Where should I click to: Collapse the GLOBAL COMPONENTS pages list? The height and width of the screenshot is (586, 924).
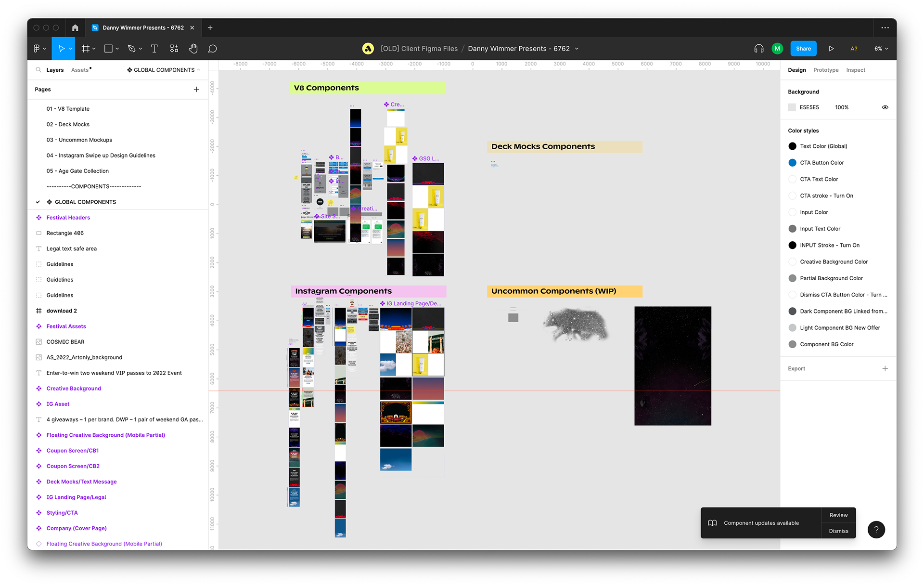(x=198, y=70)
